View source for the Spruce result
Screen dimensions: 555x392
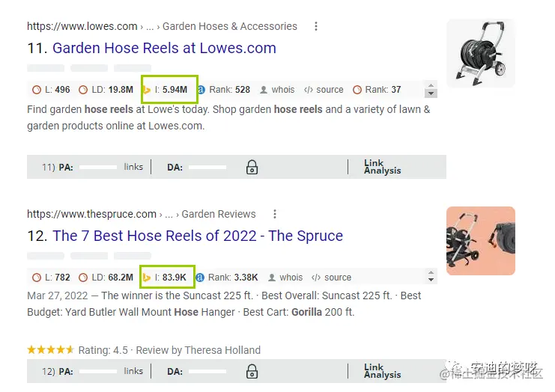[x=332, y=278]
